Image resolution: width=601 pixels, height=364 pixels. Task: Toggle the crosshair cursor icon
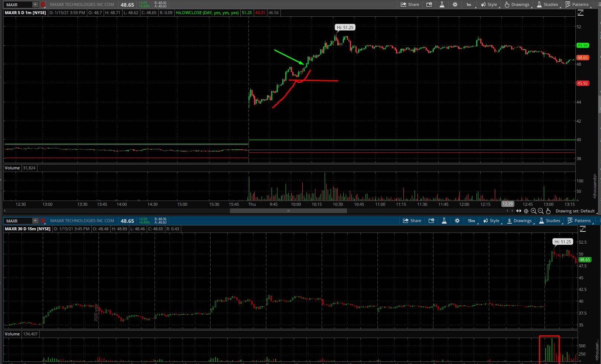click(x=526, y=211)
